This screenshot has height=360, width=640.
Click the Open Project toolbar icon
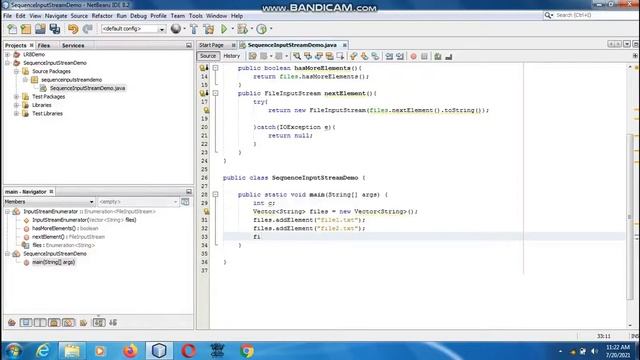pos(40,29)
